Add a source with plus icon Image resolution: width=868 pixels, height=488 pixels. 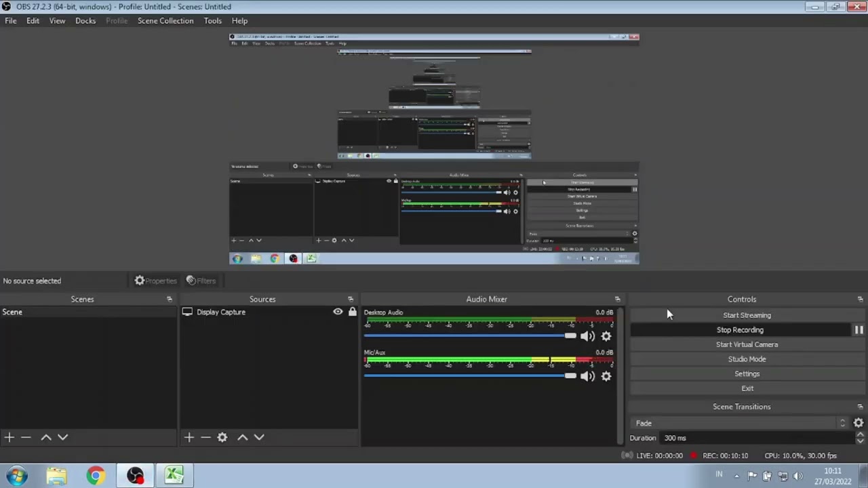point(189,437)
